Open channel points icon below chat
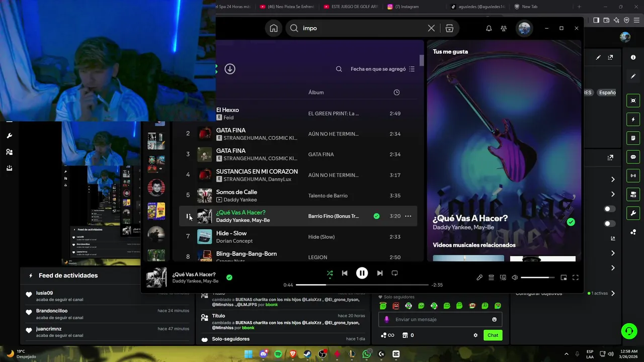Screen dimensions: 644x362 click(x=387, y=335)
